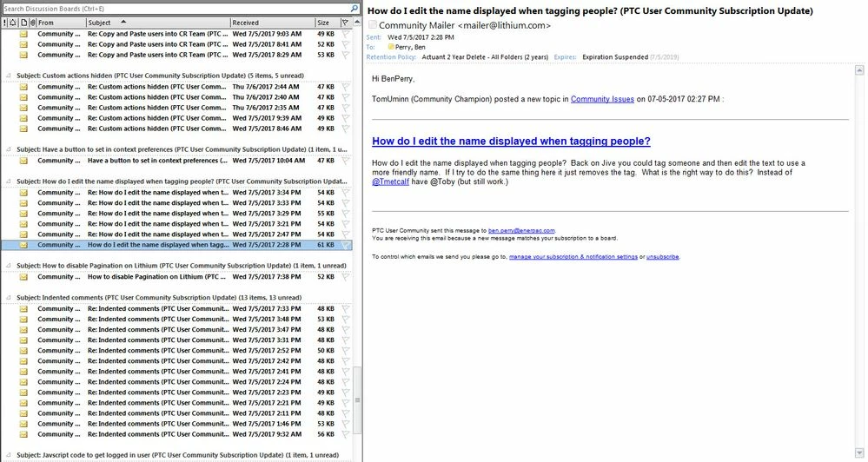The width and height of the screenshot is (868, 462).
Task: Click the flag status column header icon
Action: click(346, 23)
